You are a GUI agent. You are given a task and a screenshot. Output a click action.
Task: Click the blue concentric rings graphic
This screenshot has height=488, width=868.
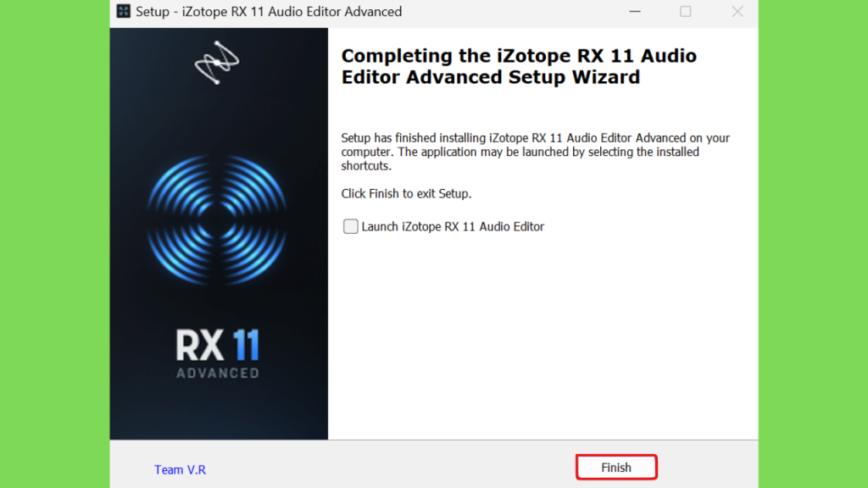pos(217,220)
